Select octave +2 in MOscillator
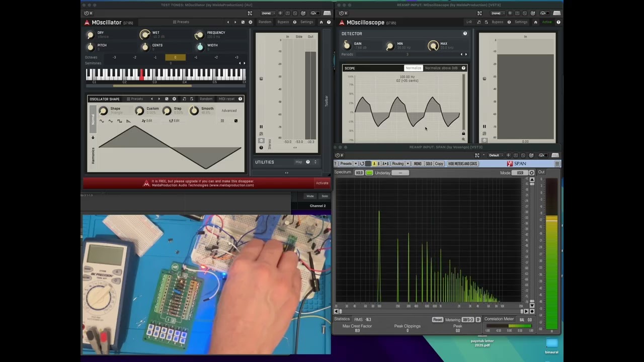Viewport: 644px width, 362px height. click(216, 57)
